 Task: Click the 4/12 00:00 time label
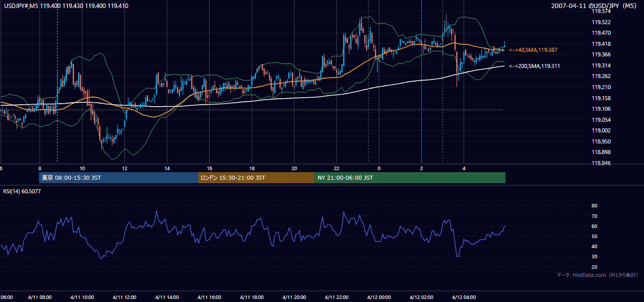[379, 297]
